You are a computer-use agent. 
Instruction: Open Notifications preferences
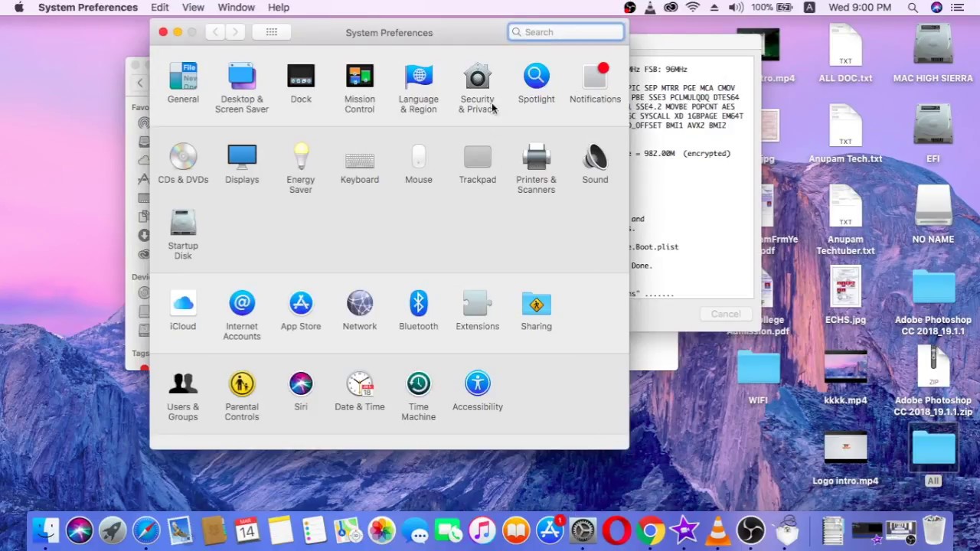(x=595, y=83)
